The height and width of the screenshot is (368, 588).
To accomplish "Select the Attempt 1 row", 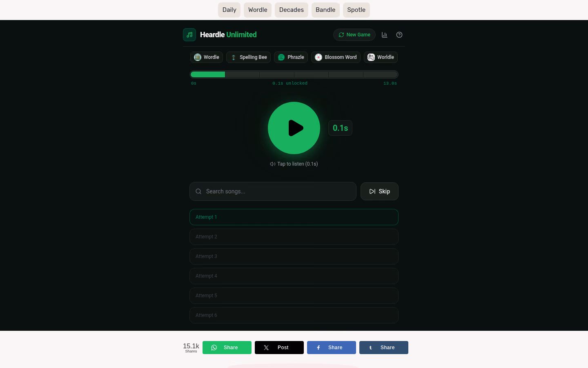I will (294, 217).
